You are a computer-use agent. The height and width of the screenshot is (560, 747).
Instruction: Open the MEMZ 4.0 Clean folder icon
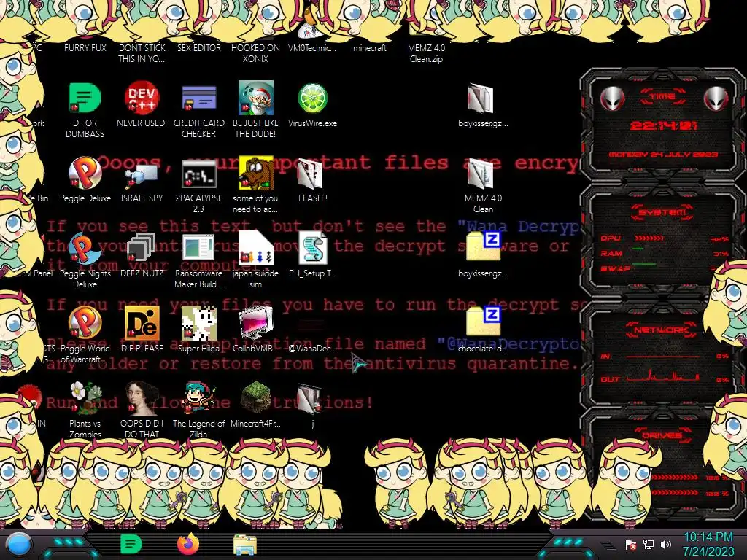481,174
